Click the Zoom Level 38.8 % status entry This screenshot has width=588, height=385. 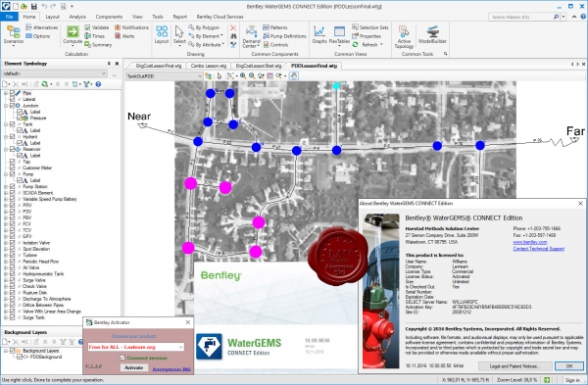[516, 380]
